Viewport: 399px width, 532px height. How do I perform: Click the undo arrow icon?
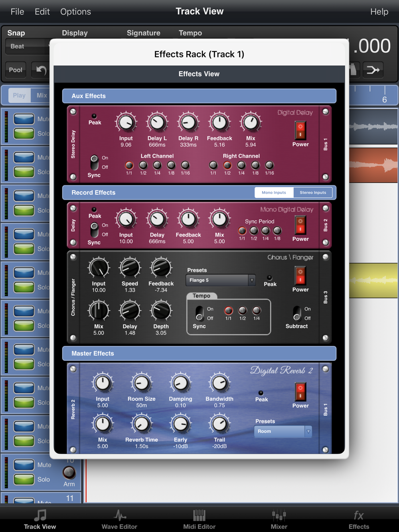(x=41, y=70)
